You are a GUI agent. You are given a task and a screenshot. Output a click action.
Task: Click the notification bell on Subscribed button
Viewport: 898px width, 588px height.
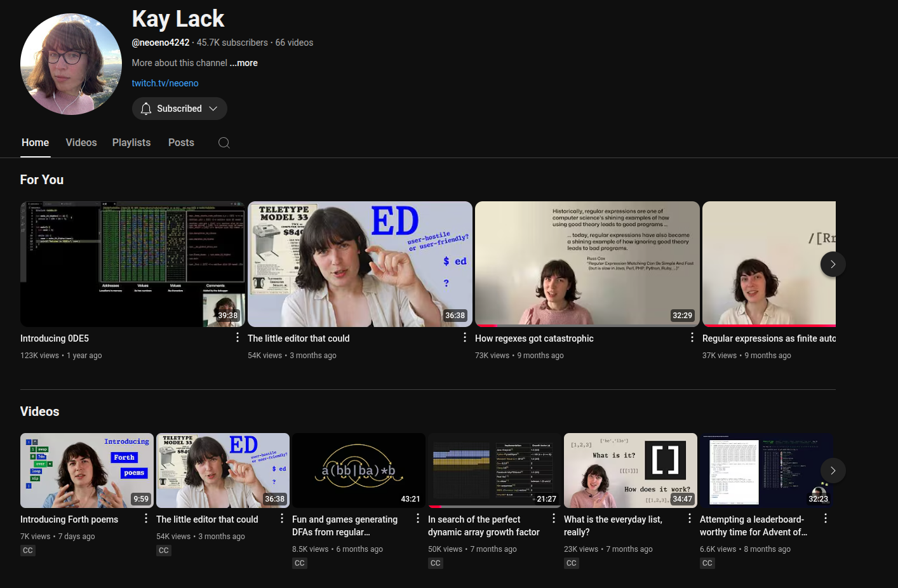[146, 109]
